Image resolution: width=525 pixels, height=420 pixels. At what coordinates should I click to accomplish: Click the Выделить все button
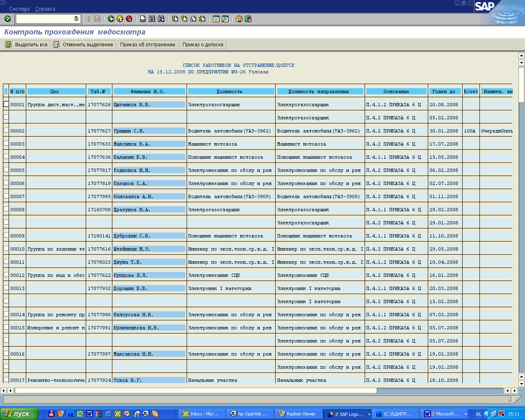(x=27, y=45)
